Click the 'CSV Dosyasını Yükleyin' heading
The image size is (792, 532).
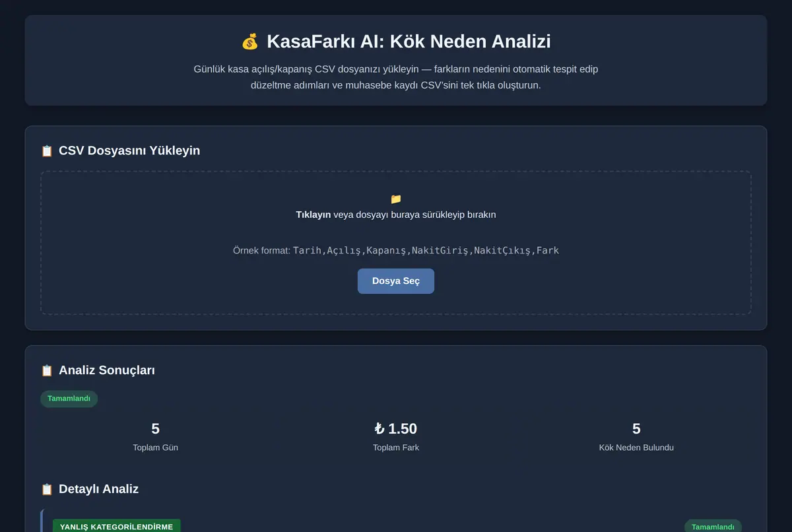pyautogui.click(x=129, y=150)
